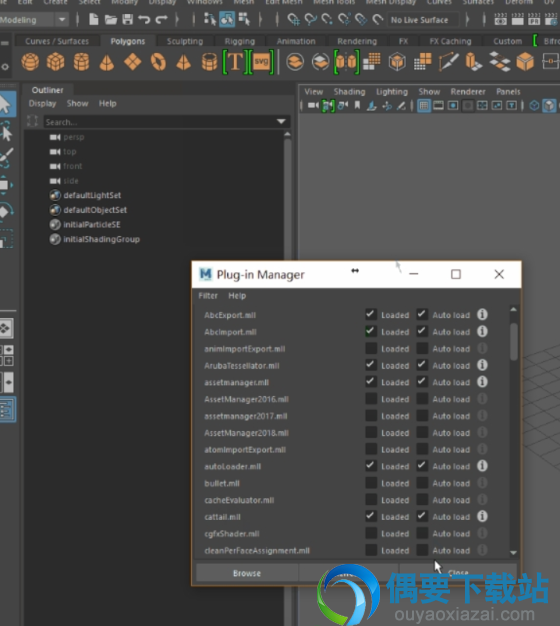Screen dimensions: 560x626
Task: Select the Paint Selection brush tool in toolbox
Action: pyautogui.click(x=6, y=158)
